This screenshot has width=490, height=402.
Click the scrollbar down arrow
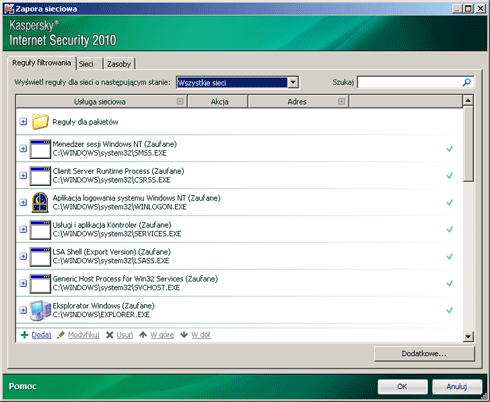468,336
